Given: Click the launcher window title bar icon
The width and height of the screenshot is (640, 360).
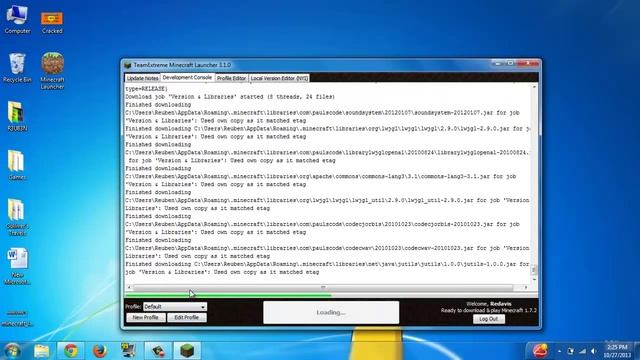Looking at the screenshot, I should [128, 65].
